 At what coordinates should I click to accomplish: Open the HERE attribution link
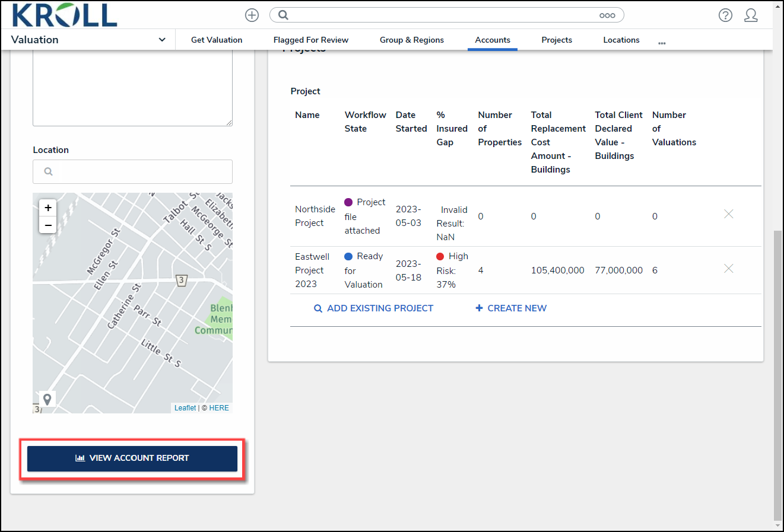tap(219, 408)
